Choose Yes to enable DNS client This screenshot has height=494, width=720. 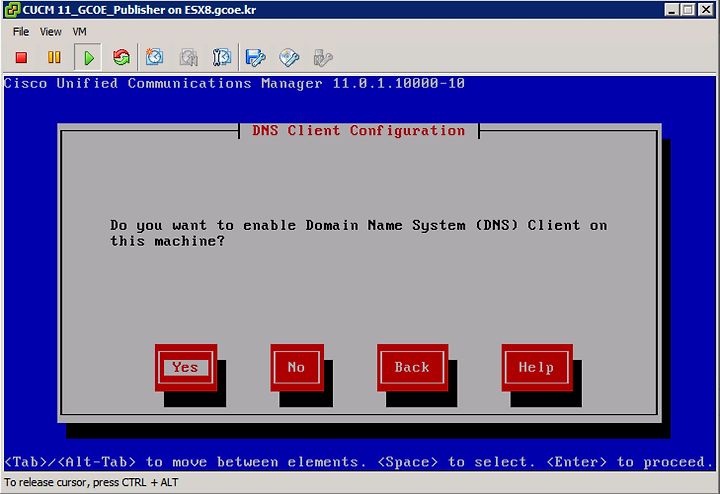pyautogui.click(x=186, y=367)
